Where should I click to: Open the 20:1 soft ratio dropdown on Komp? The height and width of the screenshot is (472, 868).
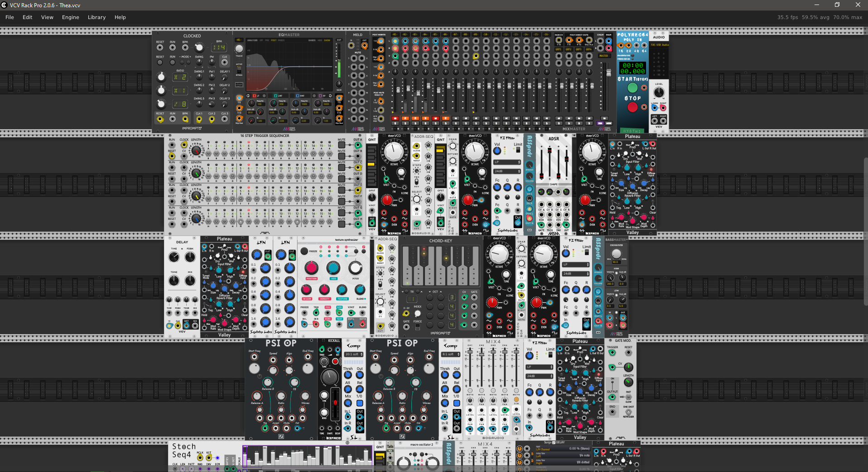pos(353,354)
